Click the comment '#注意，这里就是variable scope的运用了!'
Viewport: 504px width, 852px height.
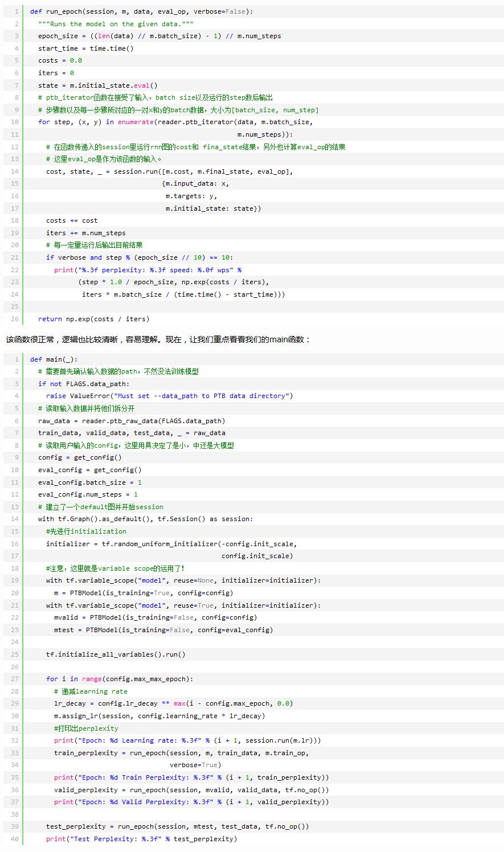(116, 568)
